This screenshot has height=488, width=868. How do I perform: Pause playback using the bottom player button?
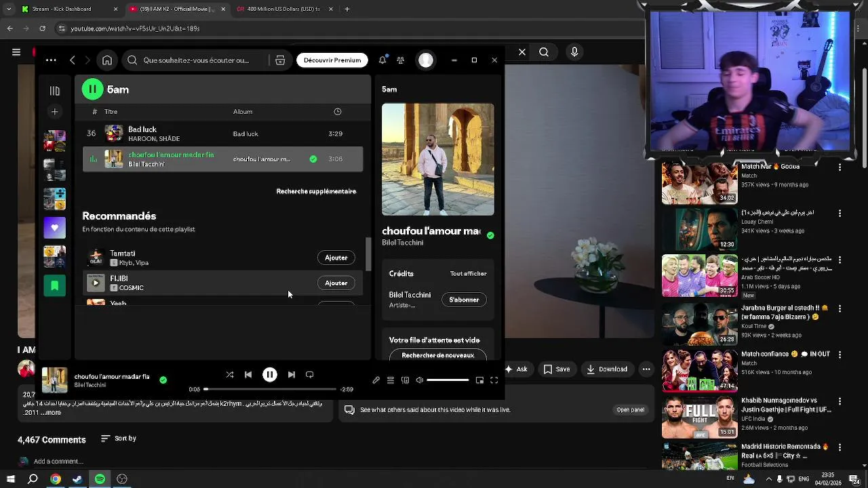[x=270, y=375]
